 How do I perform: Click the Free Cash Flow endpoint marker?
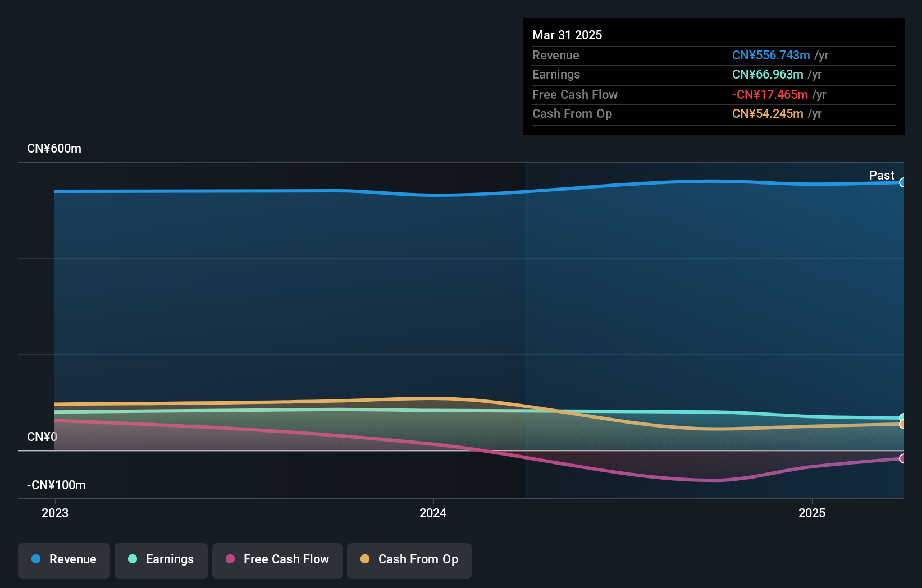pyautogui.click(x=902, y=458)
